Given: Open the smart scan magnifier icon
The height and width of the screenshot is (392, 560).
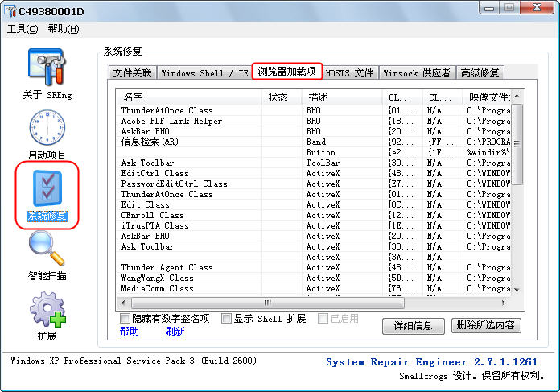Looking at the screenshot, I should (47, 249).
